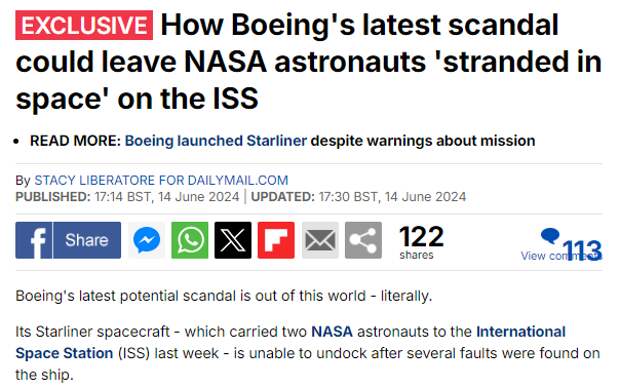Send article using the email envelope icon

pos(320,240)
